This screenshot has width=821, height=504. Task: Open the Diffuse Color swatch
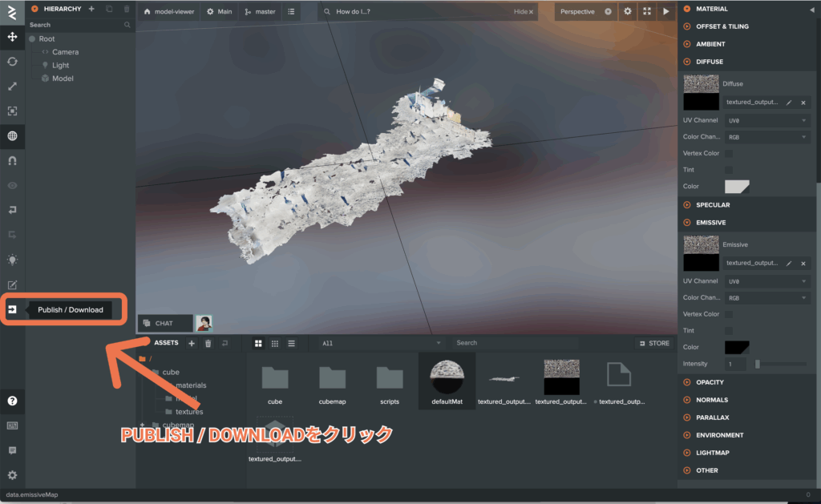(x=737, y=187)
